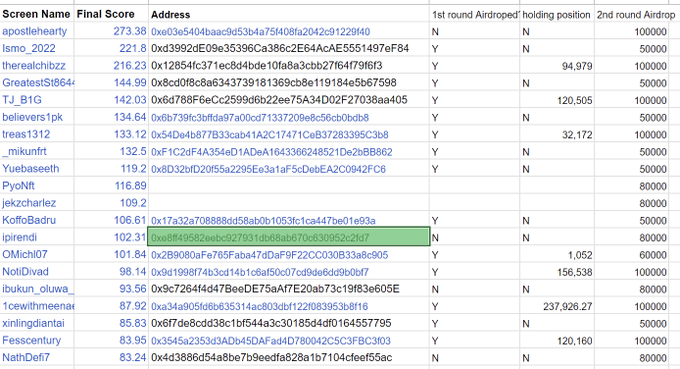The width and height of the screenshot is (680, 369).
Task: Open the TJ_B1G screen name link
Action: pyautogui.click(x=22, y=100)
